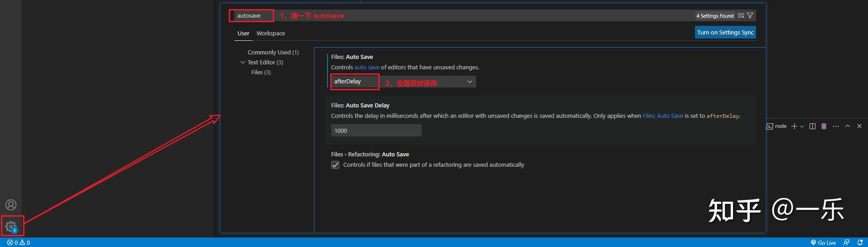Click Go Live in status bar

point(823,243)
